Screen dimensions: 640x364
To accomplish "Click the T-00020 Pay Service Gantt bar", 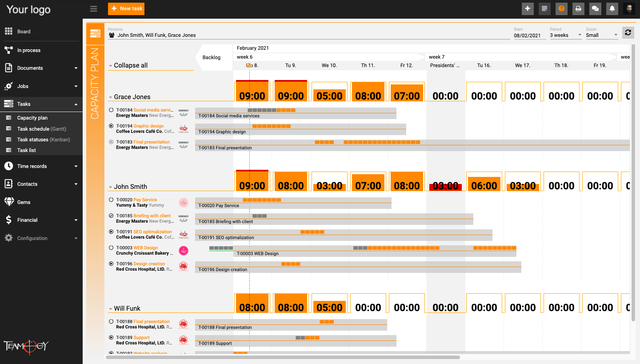I will pyautogui.click(x=293, y=203).
